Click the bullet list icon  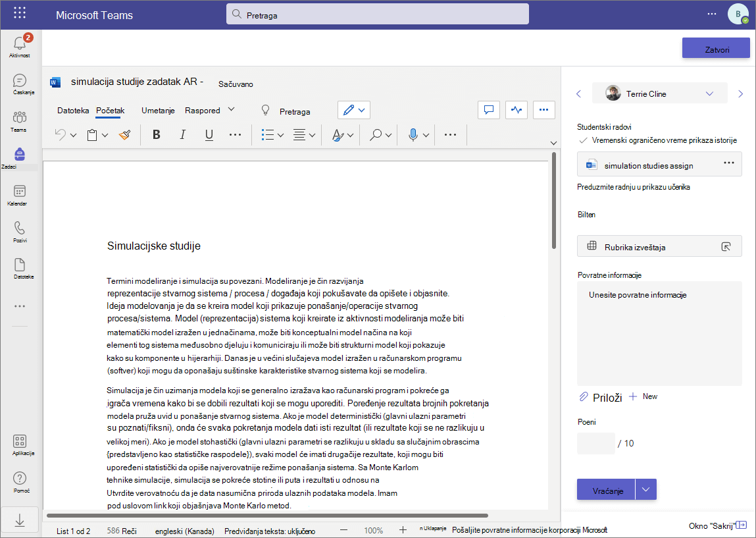268,134
